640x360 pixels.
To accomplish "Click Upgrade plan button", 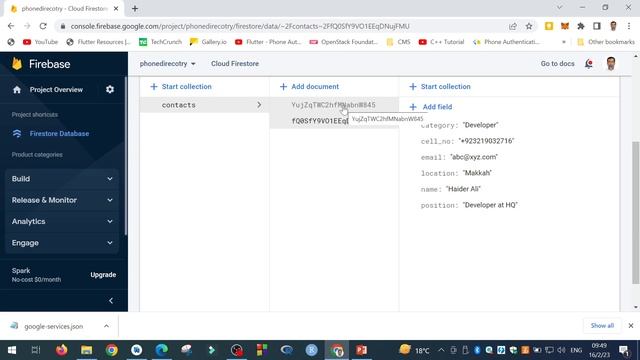I will point(103,275).
